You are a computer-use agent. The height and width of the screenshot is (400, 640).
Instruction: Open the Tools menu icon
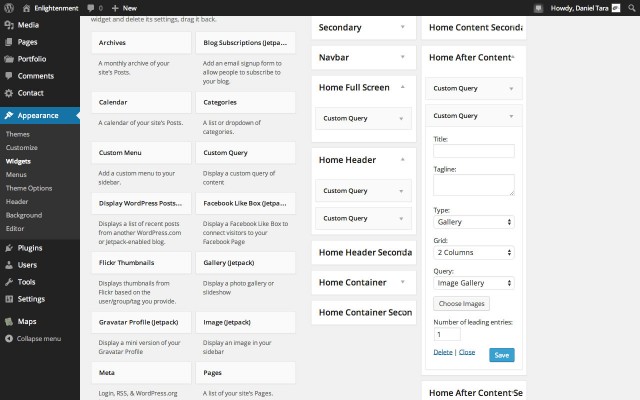(8, 282)
